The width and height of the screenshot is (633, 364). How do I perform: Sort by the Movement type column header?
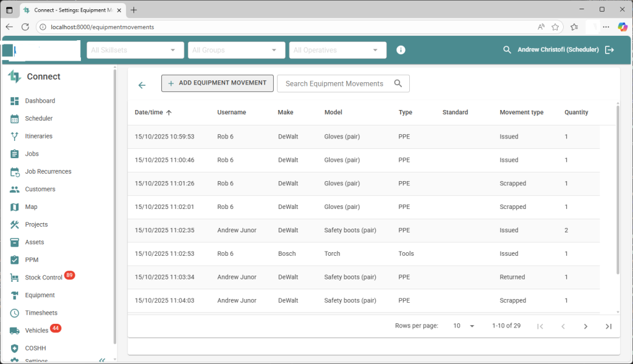522,112
